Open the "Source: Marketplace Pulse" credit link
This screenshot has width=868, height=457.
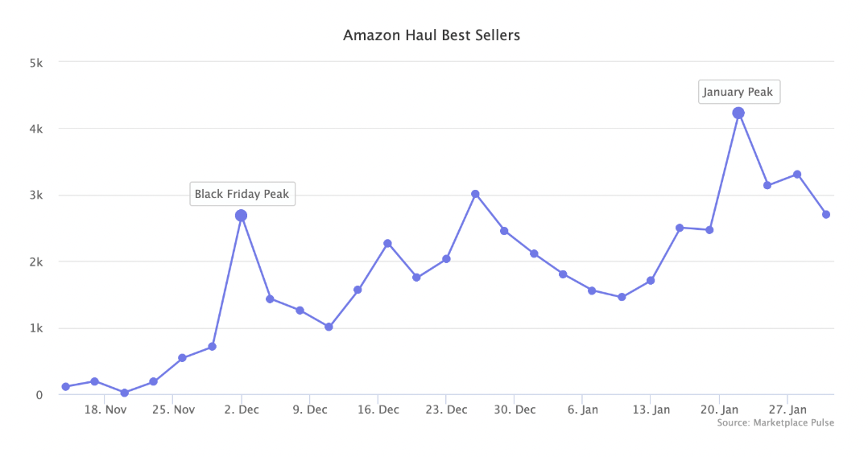click(775, 422)
